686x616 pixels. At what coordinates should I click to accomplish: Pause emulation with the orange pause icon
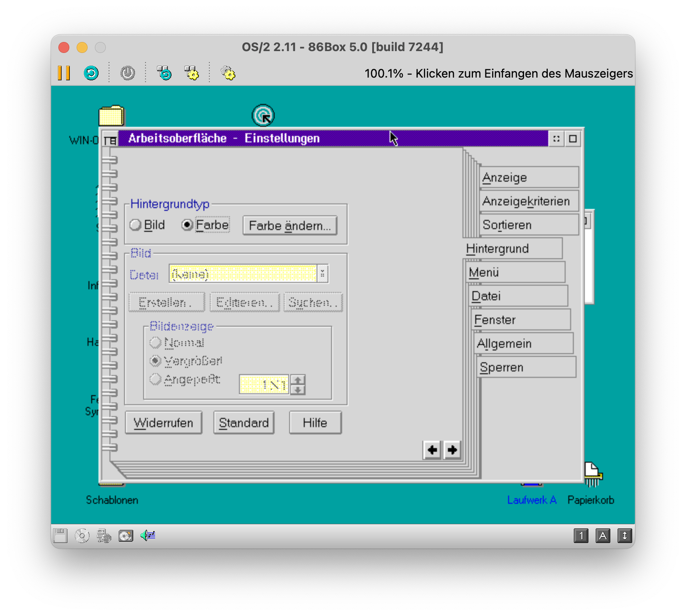[64, 73]
